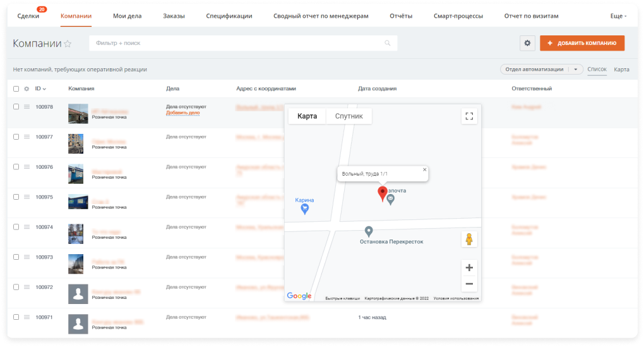Click the red location pin on map
Viewport: 644px width, 347px height.
click(x=382, y=193)
